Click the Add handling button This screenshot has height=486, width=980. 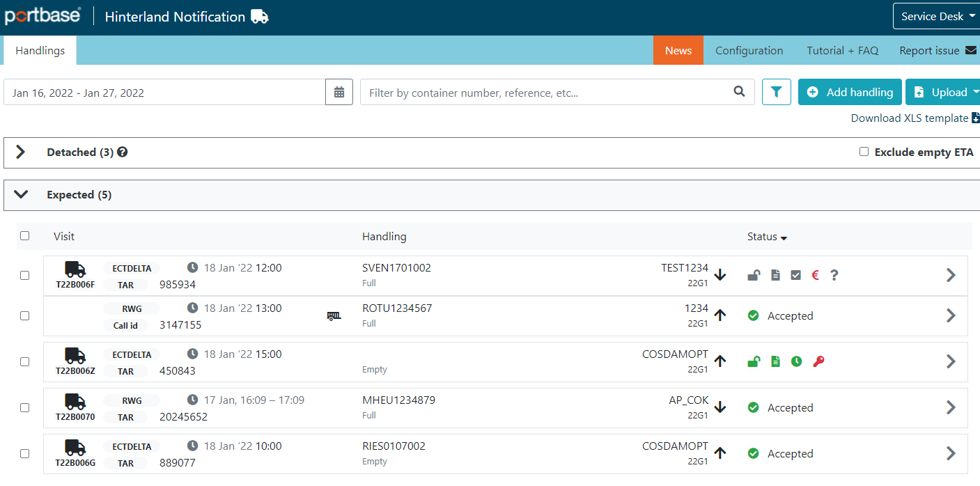click(x=850, y=92)
